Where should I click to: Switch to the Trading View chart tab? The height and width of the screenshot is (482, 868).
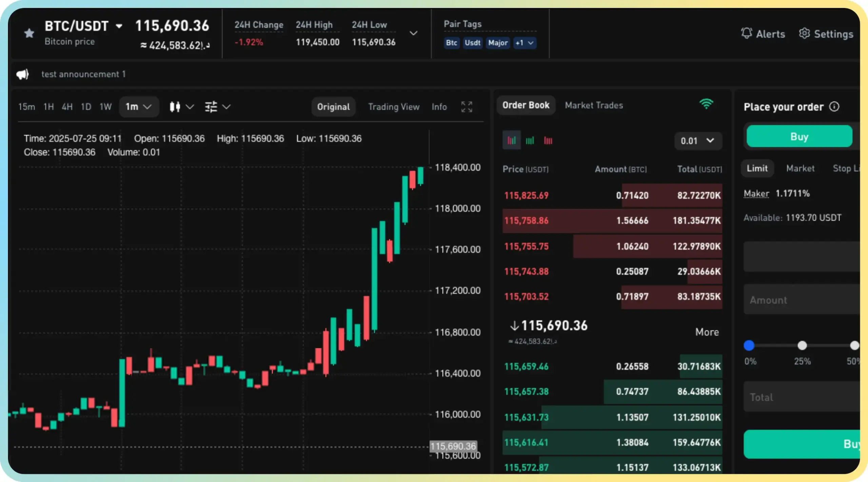[394, 107]
